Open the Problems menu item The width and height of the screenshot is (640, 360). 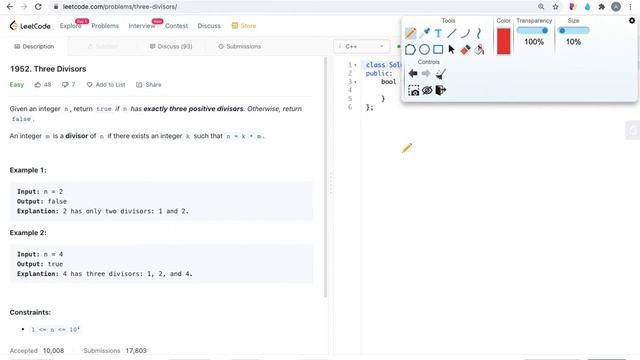105,26
